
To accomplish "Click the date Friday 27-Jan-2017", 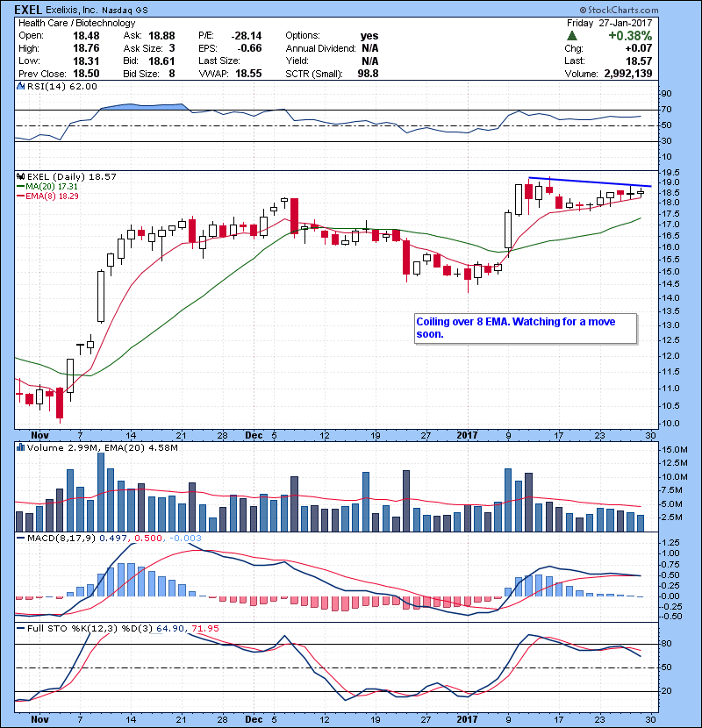I will [609, 23].
